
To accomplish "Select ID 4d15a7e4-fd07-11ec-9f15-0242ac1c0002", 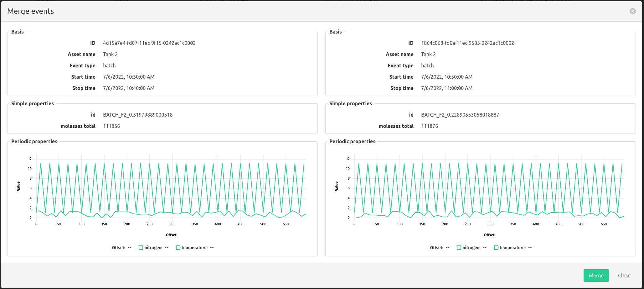I will tap(149, 43).
